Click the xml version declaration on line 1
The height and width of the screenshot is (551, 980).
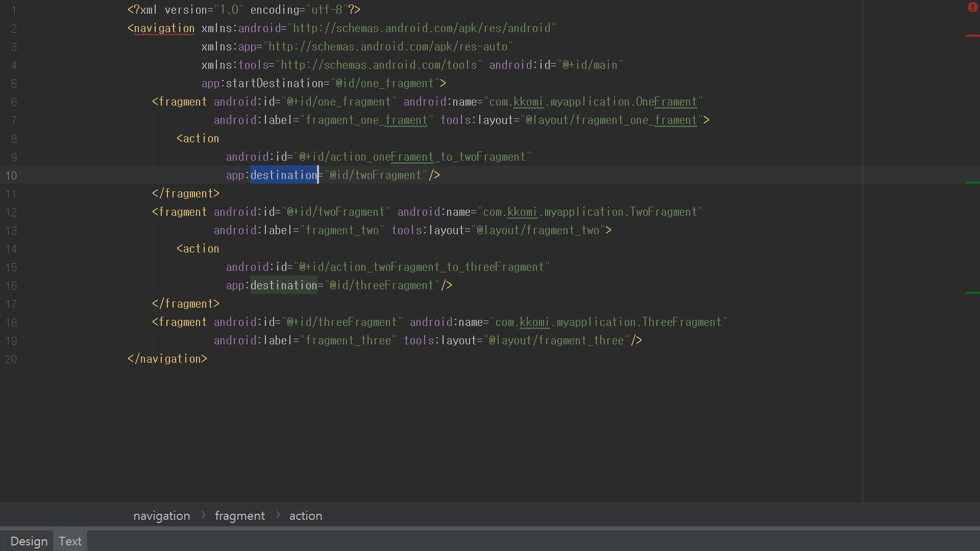(244, 10)
